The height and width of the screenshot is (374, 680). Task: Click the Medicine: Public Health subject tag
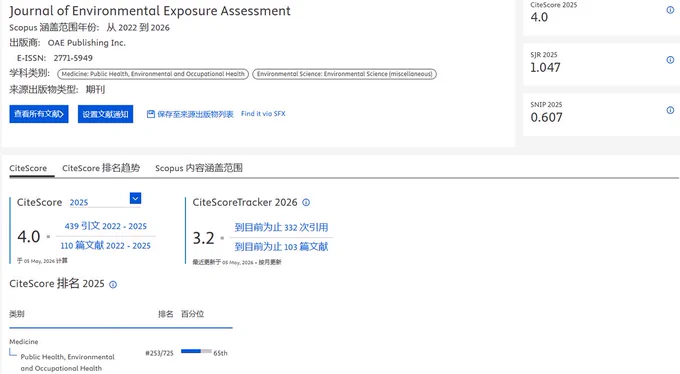click(153, 74)
